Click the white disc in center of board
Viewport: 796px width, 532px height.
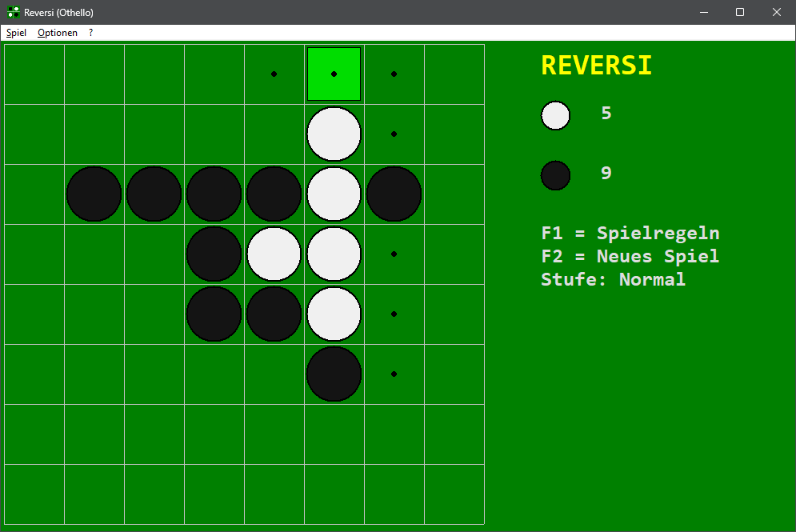[274, 254]
